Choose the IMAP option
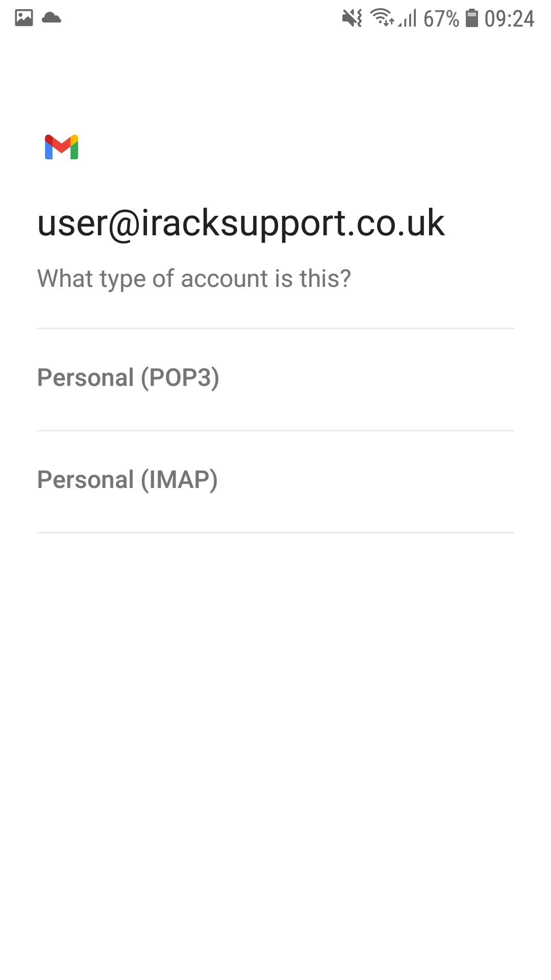Image resolution: width=551 pixels, height=980 pixels. click(275, 481)
